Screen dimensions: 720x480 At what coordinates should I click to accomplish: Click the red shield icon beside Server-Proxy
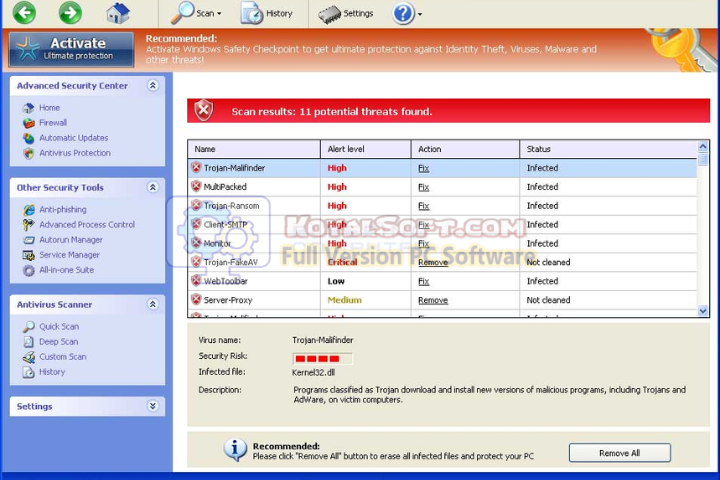[196, 299]
